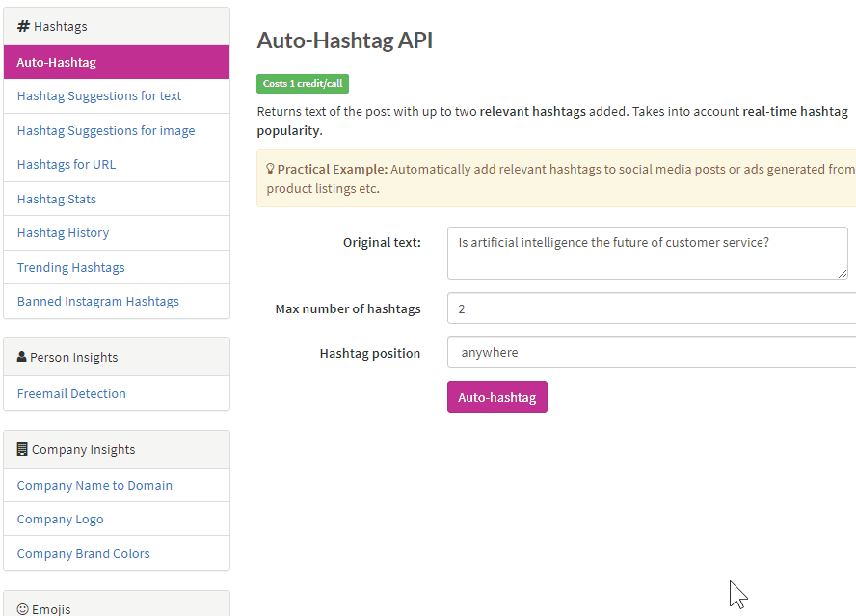Click the Emojis section header
This screenshot has width=856, height=616.
click(x=117, y=605)
